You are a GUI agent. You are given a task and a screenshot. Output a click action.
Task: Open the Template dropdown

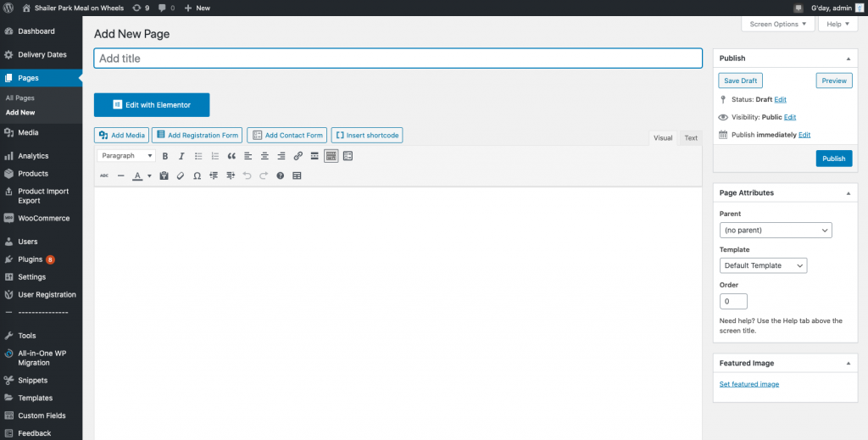764,265
